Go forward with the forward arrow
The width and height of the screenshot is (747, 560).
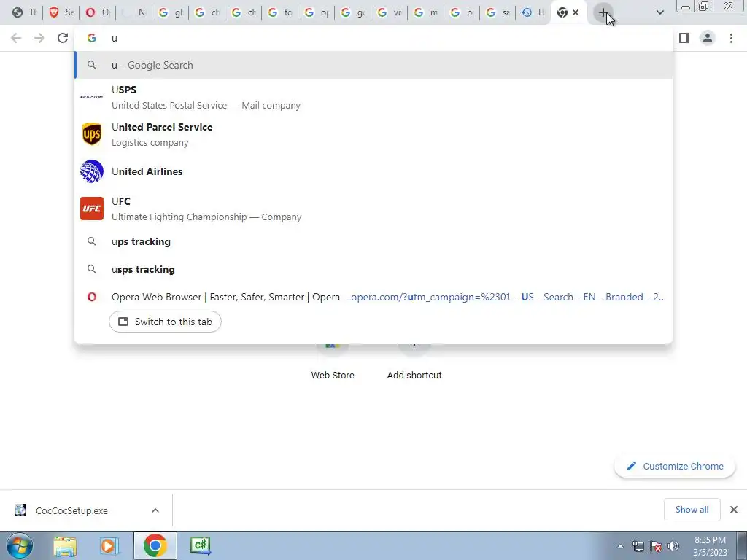tap(39, 38)
